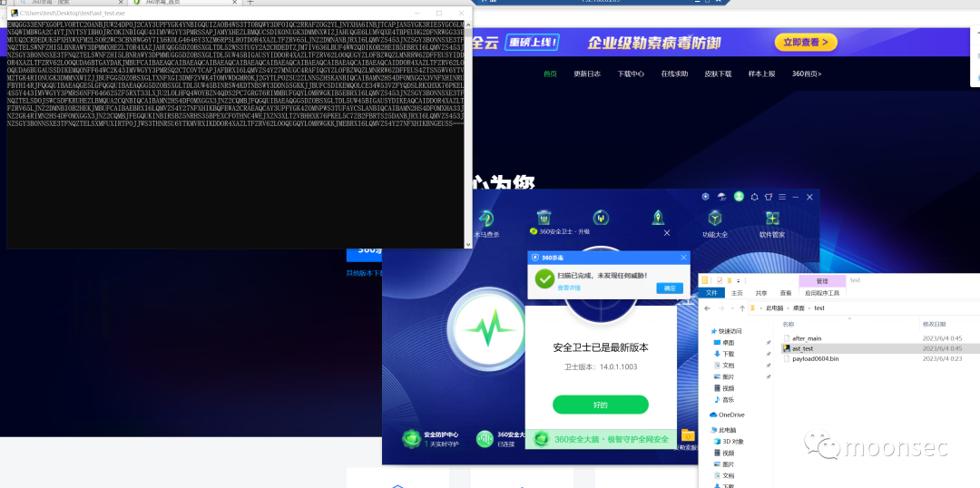This screenshot has height=488, width=980.
Task: Click the green user avatar in 360 title bar
Action: pos(739,196)
